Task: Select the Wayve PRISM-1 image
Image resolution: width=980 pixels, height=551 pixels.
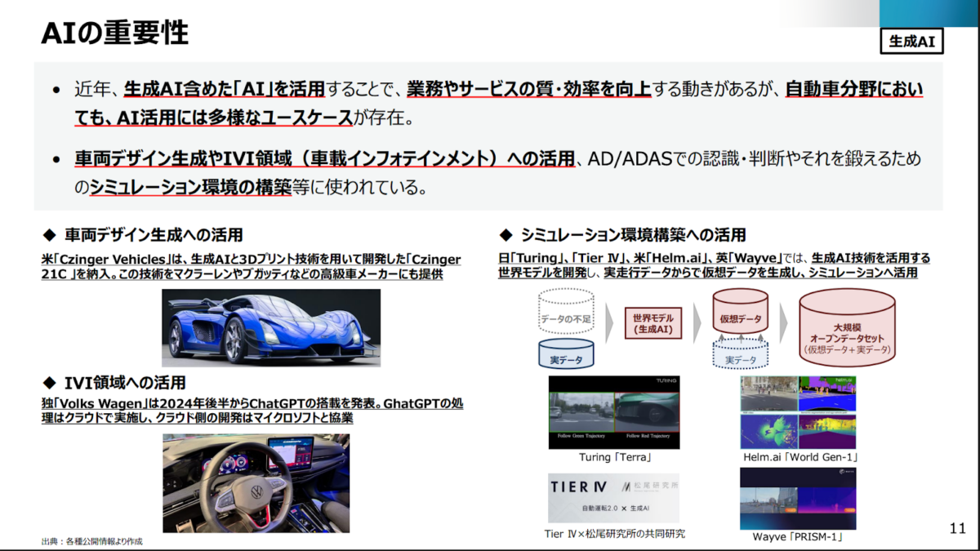Action: click(x=798, y=498)
